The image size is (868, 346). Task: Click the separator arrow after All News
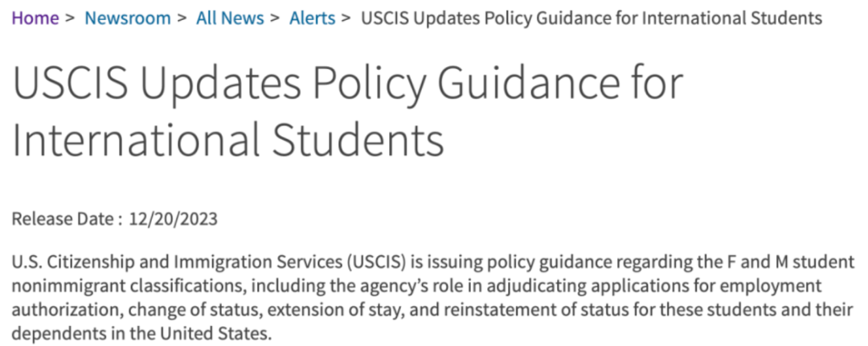pyautogui.click(x=277, y=18)
